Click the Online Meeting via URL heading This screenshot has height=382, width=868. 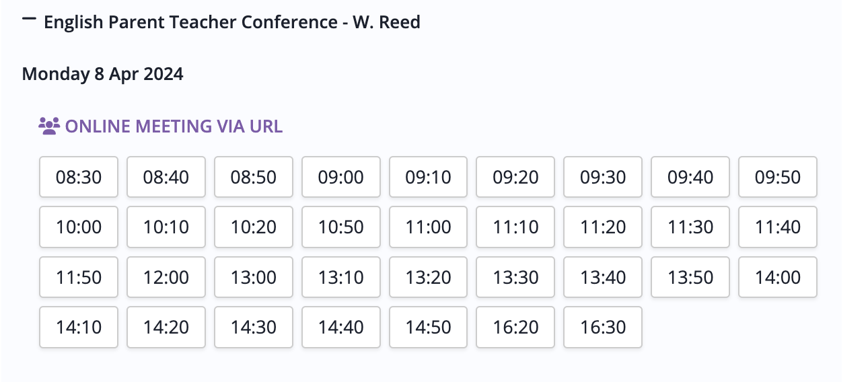click(174, 126)
